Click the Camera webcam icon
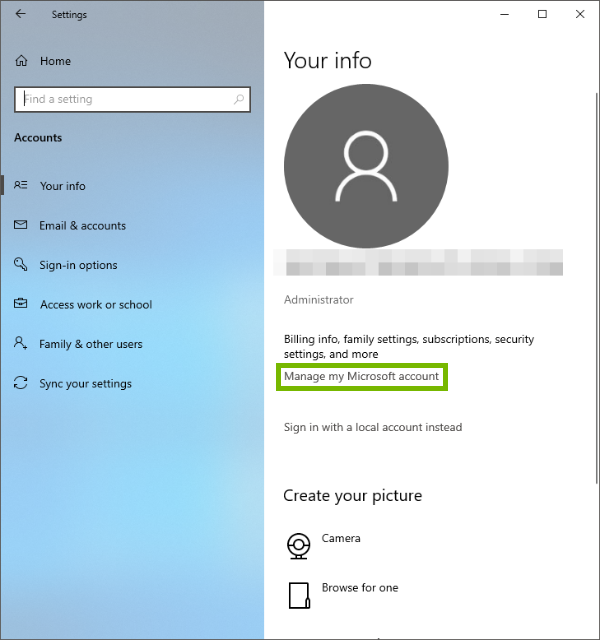This screenshot has width=600, height=640. coord(298,546)
